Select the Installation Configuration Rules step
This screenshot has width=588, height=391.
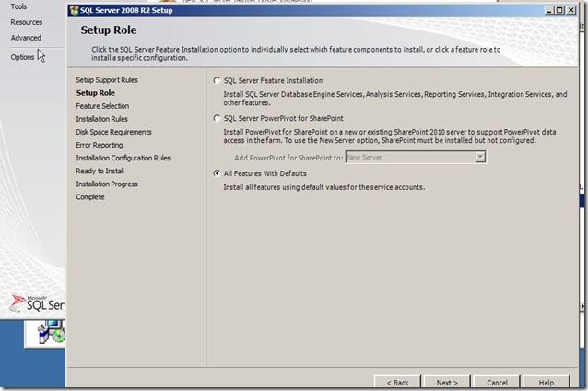coord(123,158)
